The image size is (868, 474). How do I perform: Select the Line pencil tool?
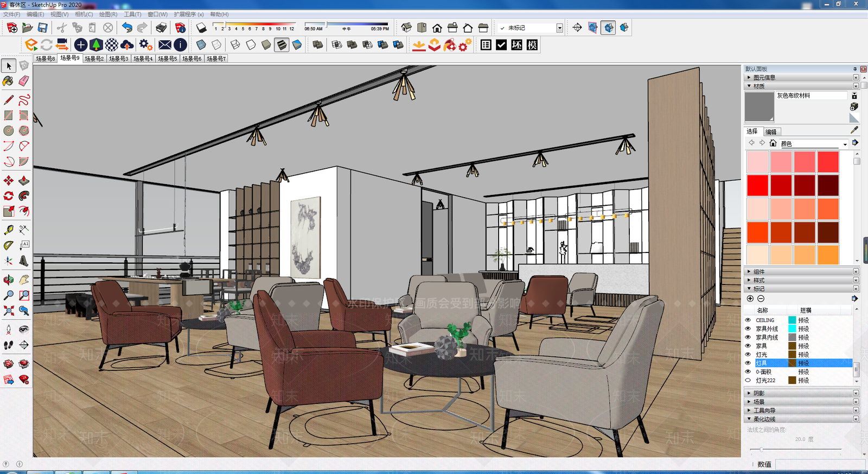pyautogui.click(x=9, y=100)
